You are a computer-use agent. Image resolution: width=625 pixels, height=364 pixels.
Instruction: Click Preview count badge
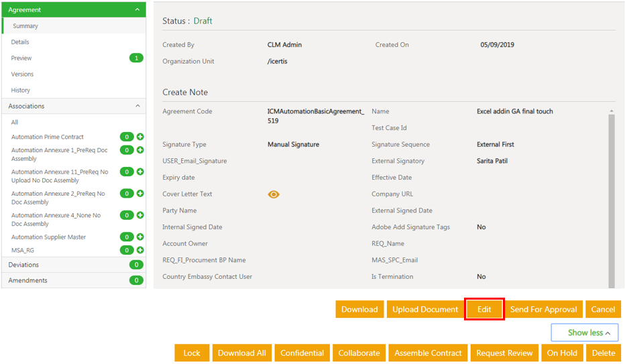[x=136, y=58]
